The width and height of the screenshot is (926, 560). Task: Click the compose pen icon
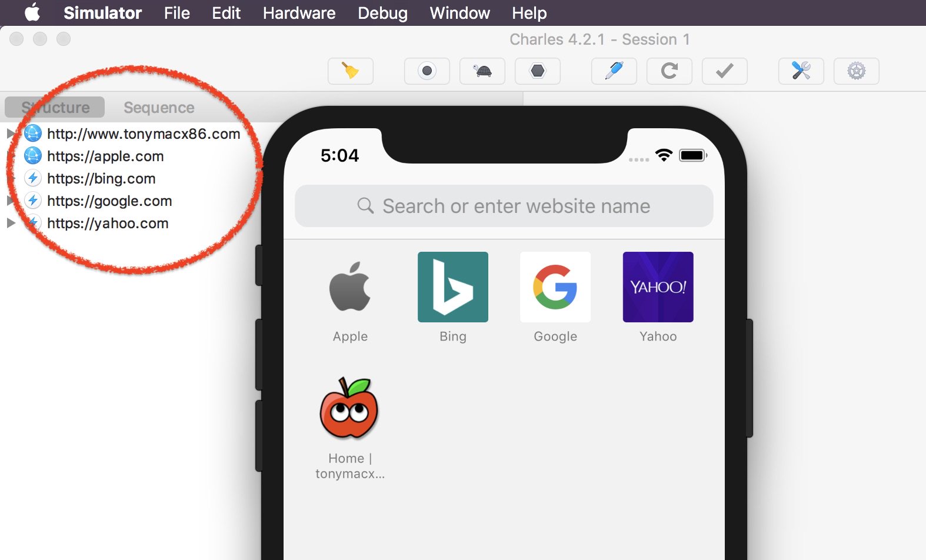pyautogui.click(x=614, y=71)
